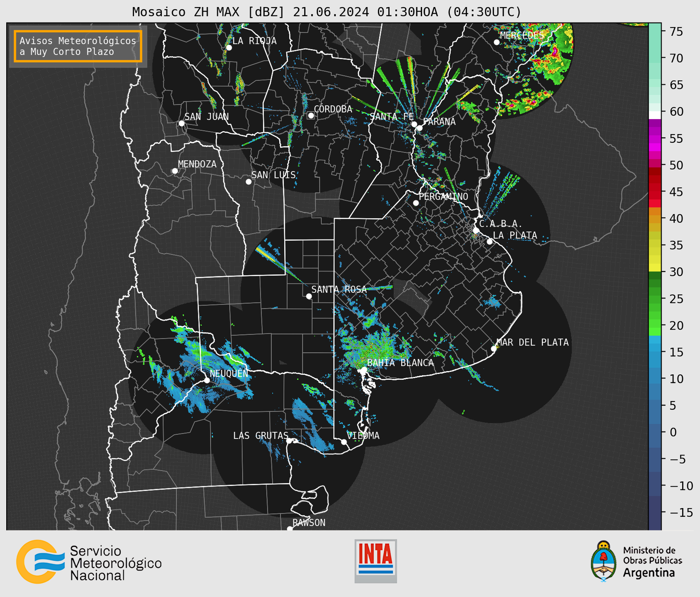
Task: Click the 30 dBZ colorbar label
Action: (676, 272)
